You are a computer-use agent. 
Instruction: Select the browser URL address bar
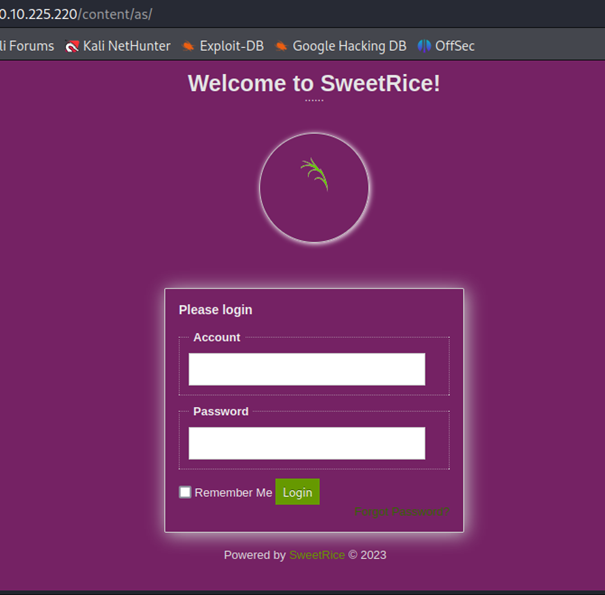pyautogui.click(x=300, y=14)
